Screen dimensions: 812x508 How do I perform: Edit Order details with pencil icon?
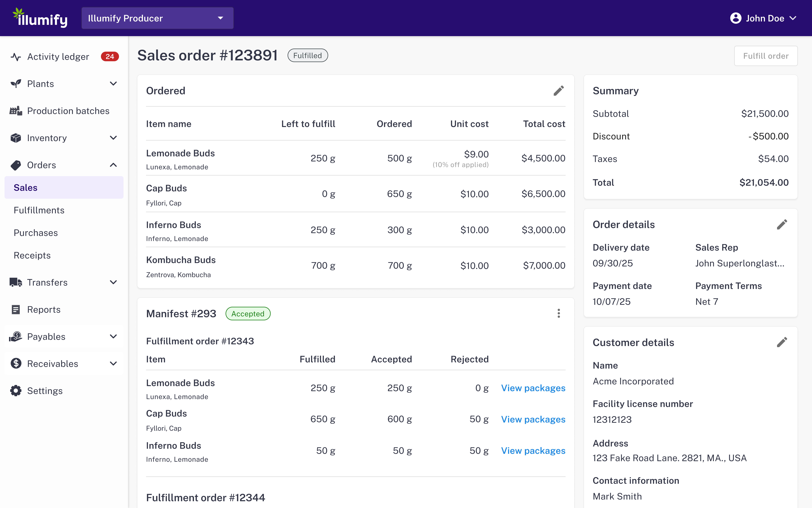pyautogui.click(x=782, y=224)
